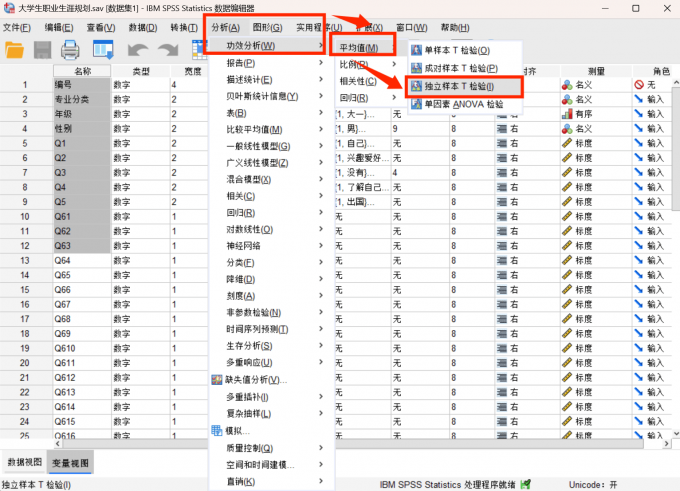Click the 'none' role icon in 编号 row
The width and height of the screenshot is (680, 491).
point(639,85)
